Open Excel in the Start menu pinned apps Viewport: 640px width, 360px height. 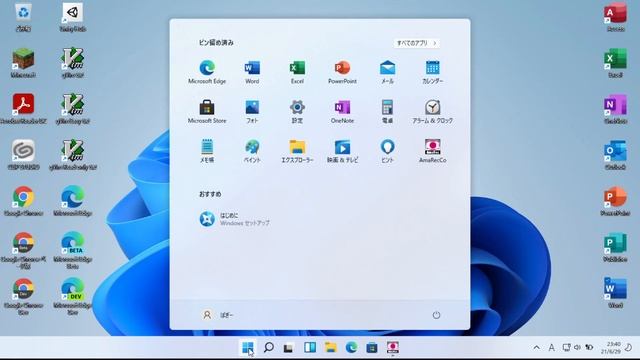(x=297, y=72)
